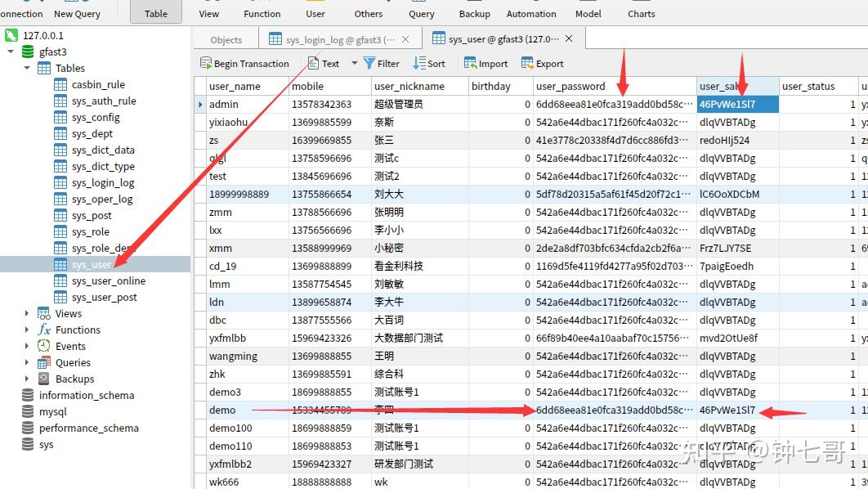Open the Table creation tool
Screen dimensions: 868x489
pos(156,12)
